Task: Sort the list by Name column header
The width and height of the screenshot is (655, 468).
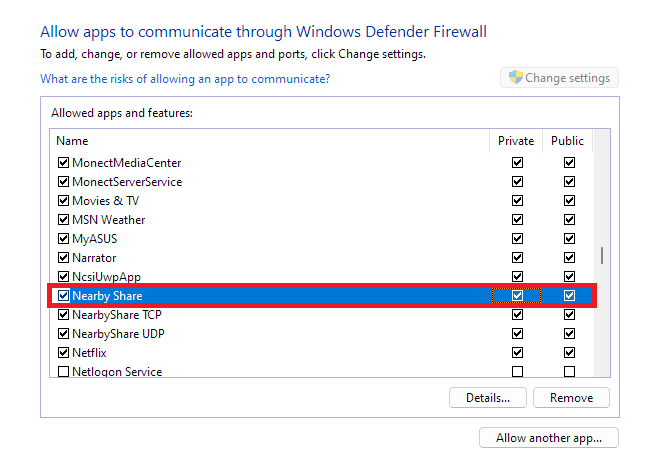Action: [270, 141]
